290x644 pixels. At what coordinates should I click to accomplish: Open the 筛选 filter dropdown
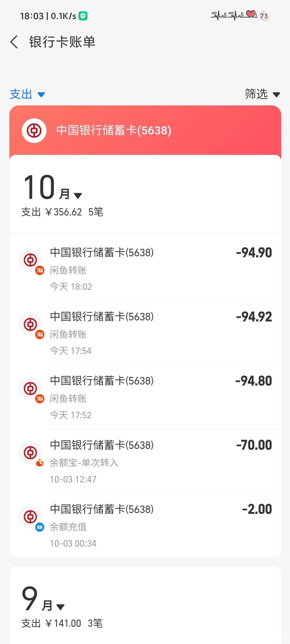coord(262,94)
